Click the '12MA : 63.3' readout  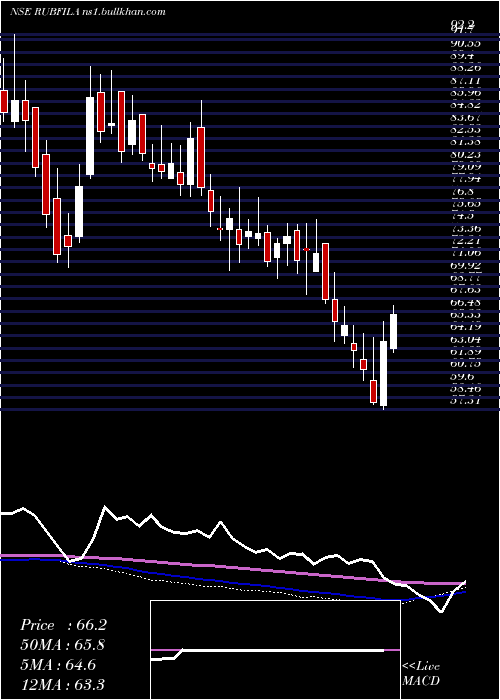[x=63, y=684]
